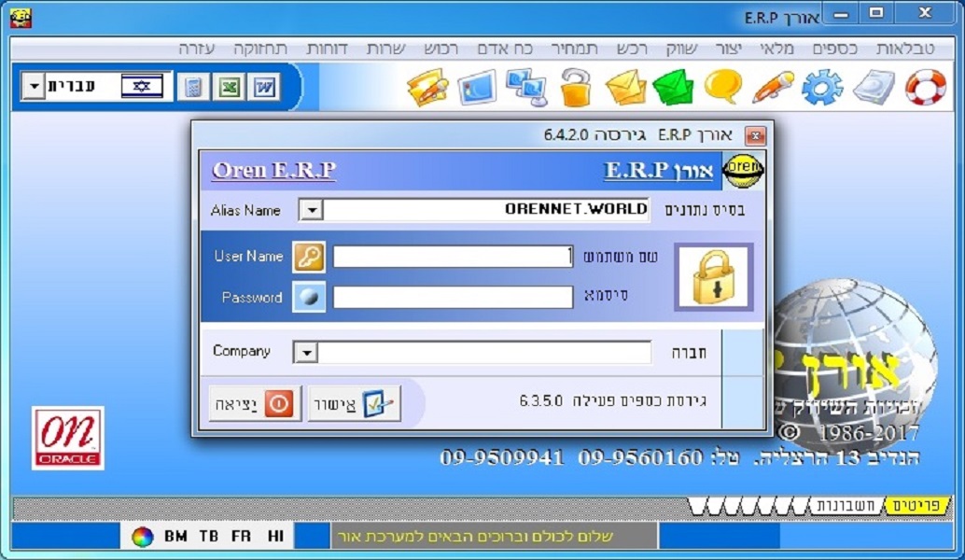
Task: Click the 6.3.5.0 active finance version text
Action: (x=612, y=401)
